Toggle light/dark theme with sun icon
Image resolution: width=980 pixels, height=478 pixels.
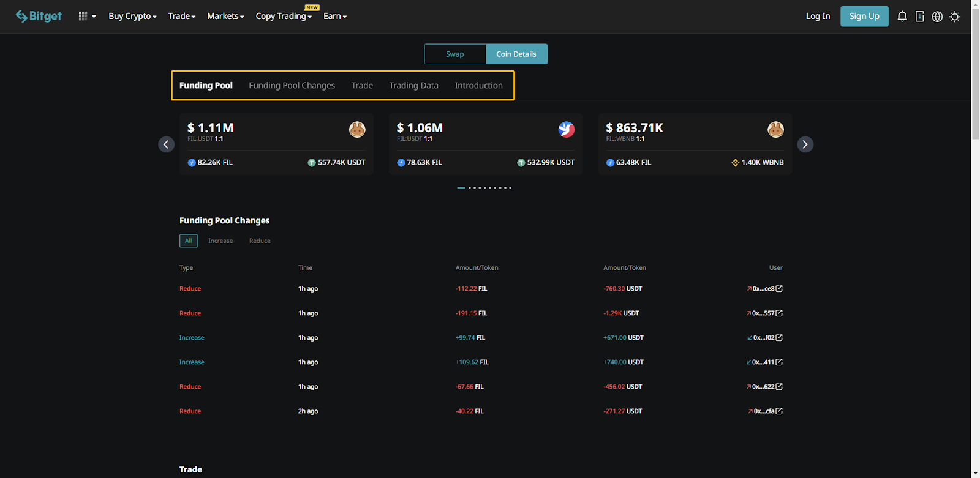(954, 17)
